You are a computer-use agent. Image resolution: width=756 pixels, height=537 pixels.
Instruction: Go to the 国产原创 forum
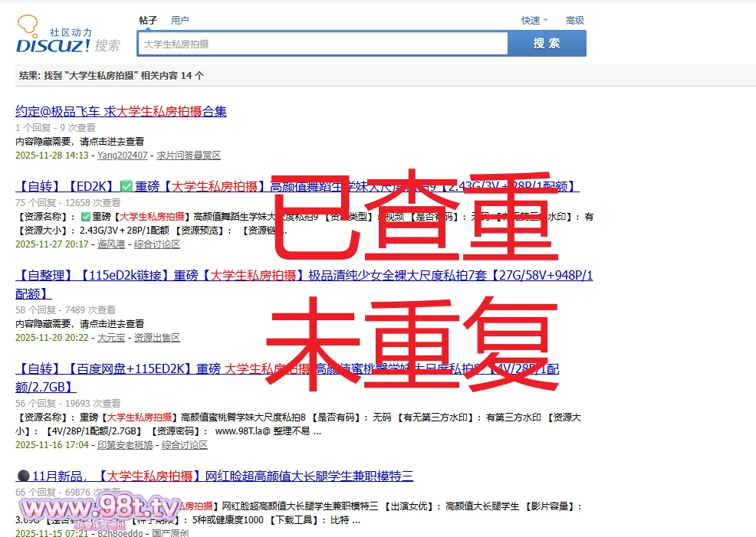[x=170, y=532]
